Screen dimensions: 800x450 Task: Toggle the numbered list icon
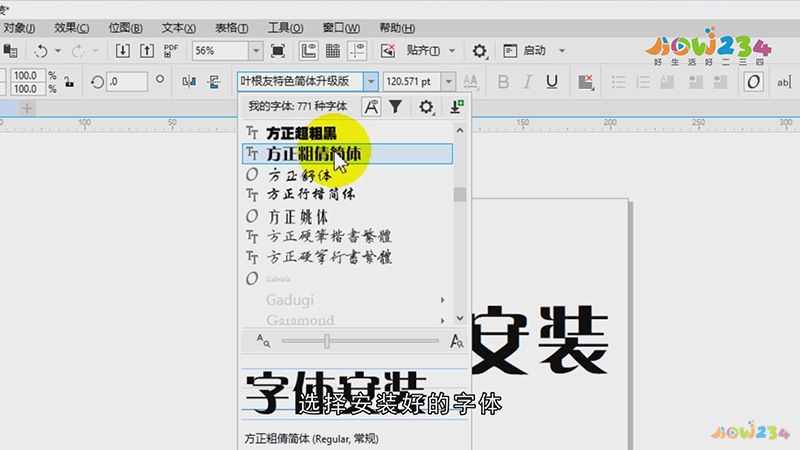643,82
